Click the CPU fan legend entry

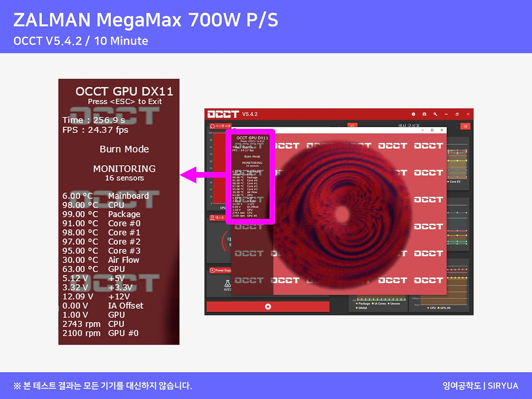pyautogui.click(x=432, y=308)
